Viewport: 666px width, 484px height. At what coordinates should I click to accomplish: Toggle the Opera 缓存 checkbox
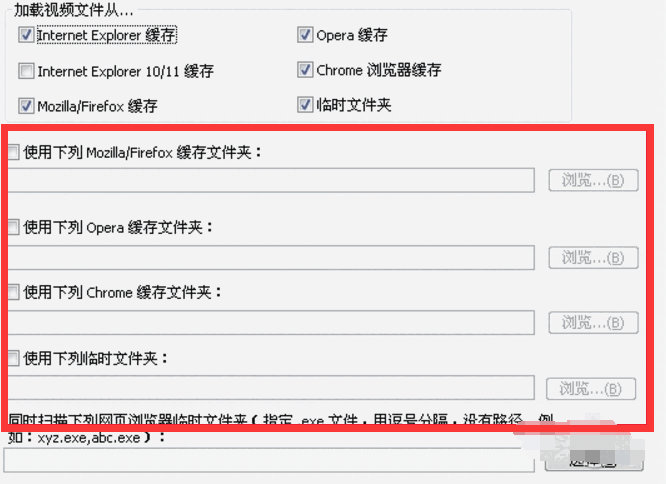tap(305, 35)
